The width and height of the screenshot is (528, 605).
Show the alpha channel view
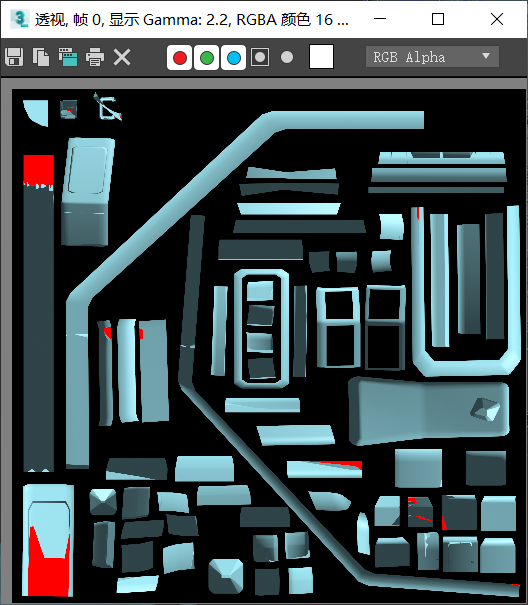(x=260, y=57)
